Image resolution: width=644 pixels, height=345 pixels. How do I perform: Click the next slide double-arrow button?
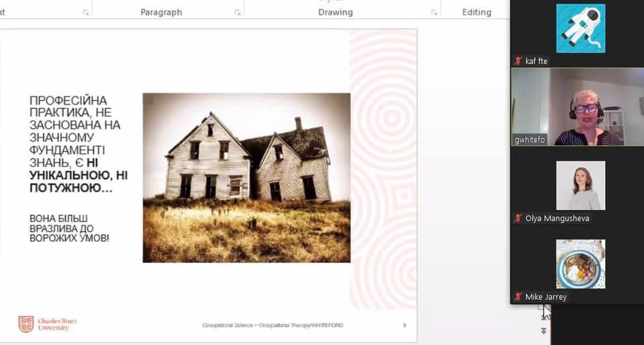coord(543,331)
